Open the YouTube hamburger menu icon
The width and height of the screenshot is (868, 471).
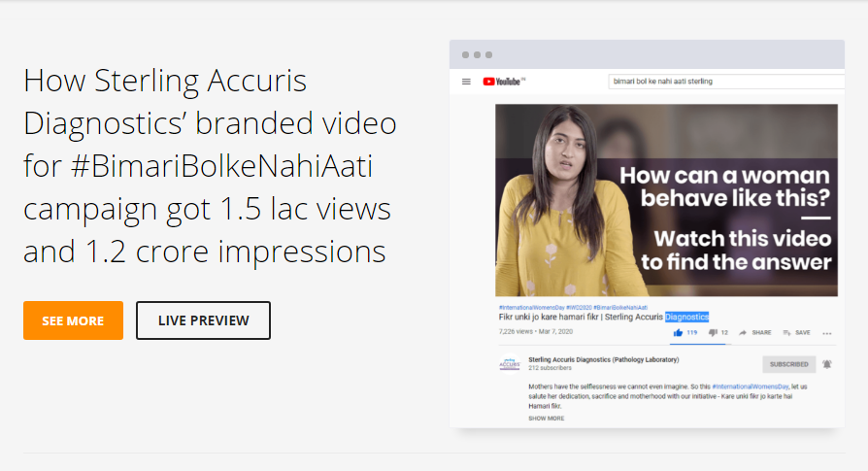tap(466, 82)
